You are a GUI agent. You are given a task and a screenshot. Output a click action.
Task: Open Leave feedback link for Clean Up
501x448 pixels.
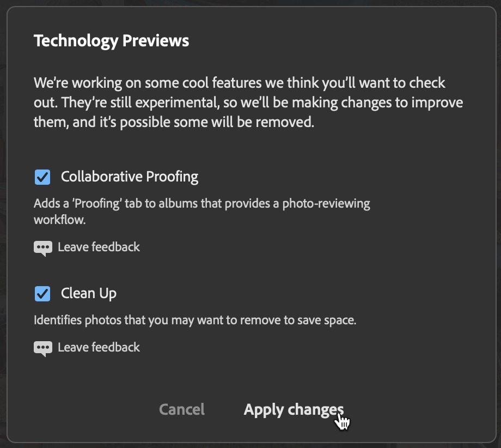click(99, 347)
